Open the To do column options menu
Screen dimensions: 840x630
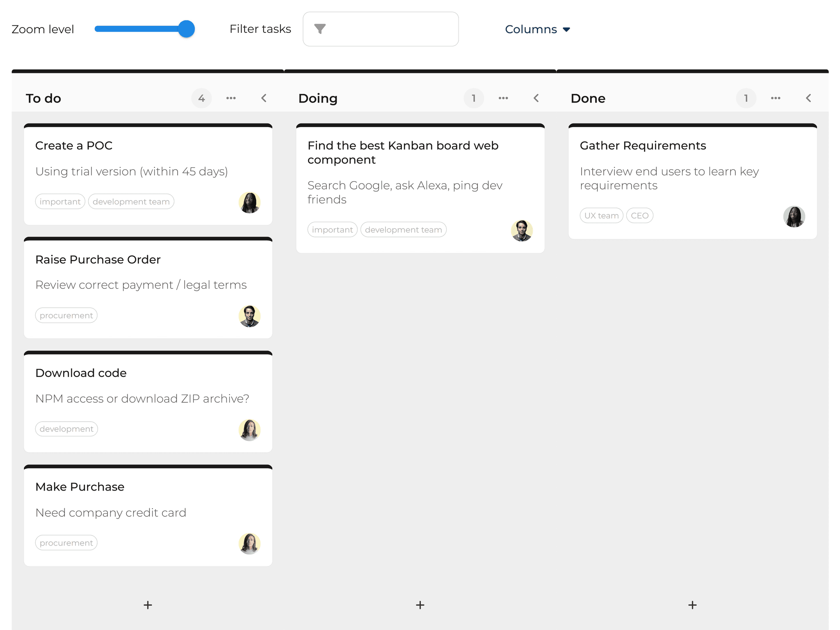coord(231,98)
